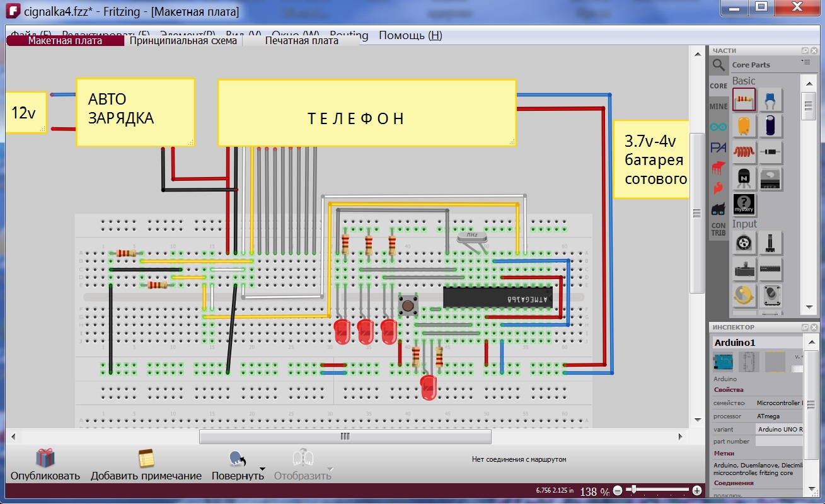The width and height of the screenshot is (825, 504).
Task: Open the Помощь menu
Action: pyautogui.click(x=410, y=35)
